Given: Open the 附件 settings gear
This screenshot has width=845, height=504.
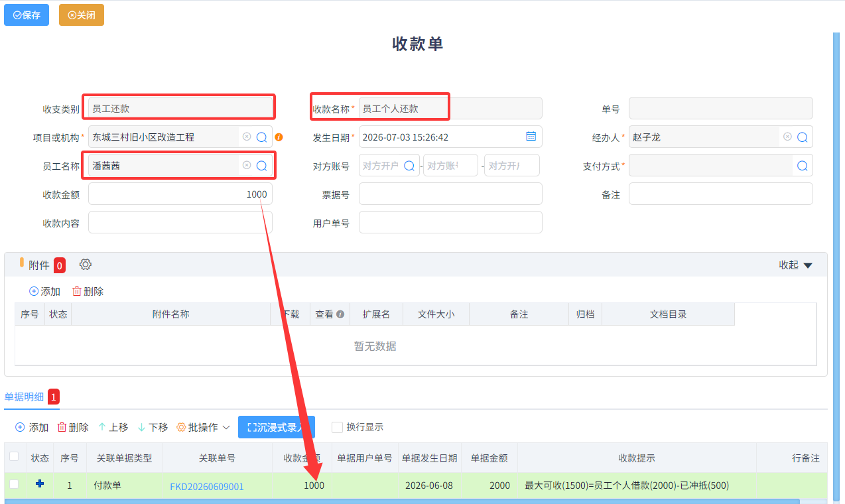Looking at the screenshot, I should click(86, 265).
